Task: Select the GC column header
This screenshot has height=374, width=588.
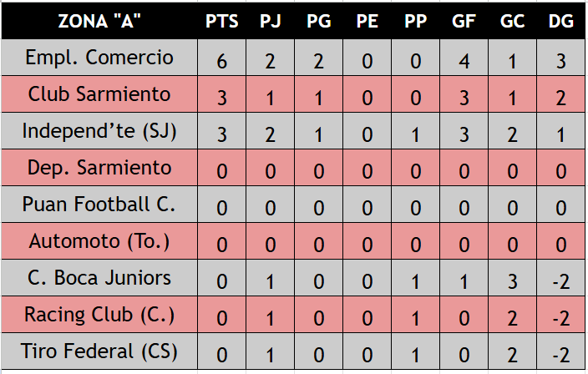Action: pyautogui.click(x=512, y=22)
